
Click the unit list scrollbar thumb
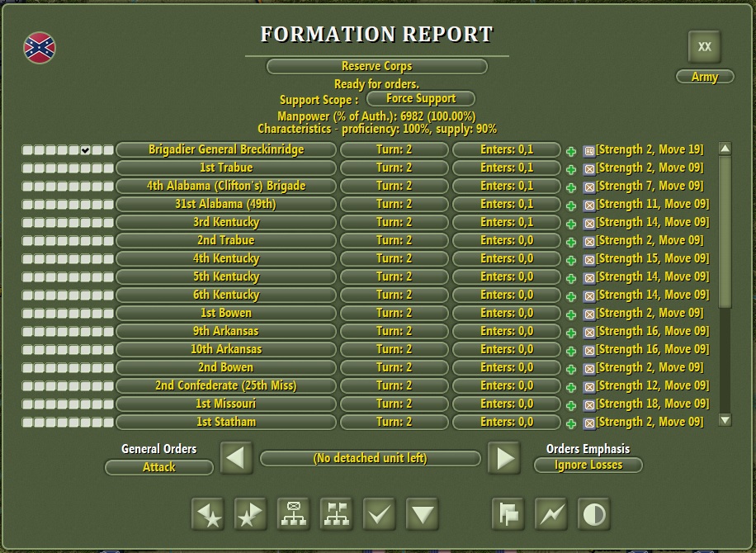[x=725, y=231]
